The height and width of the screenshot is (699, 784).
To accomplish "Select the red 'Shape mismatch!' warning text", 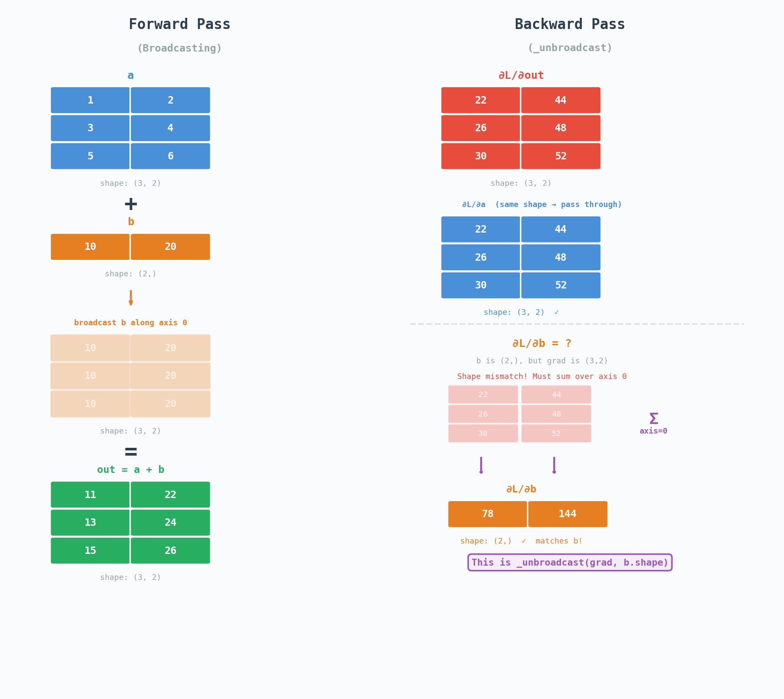I will [542, 376].
